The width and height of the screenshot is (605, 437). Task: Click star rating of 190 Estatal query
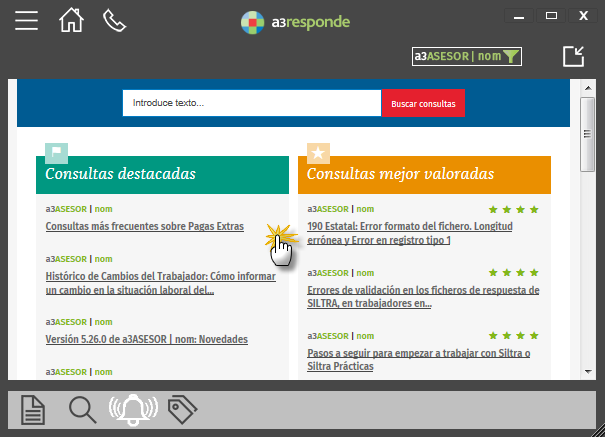(x=514, y=209)
